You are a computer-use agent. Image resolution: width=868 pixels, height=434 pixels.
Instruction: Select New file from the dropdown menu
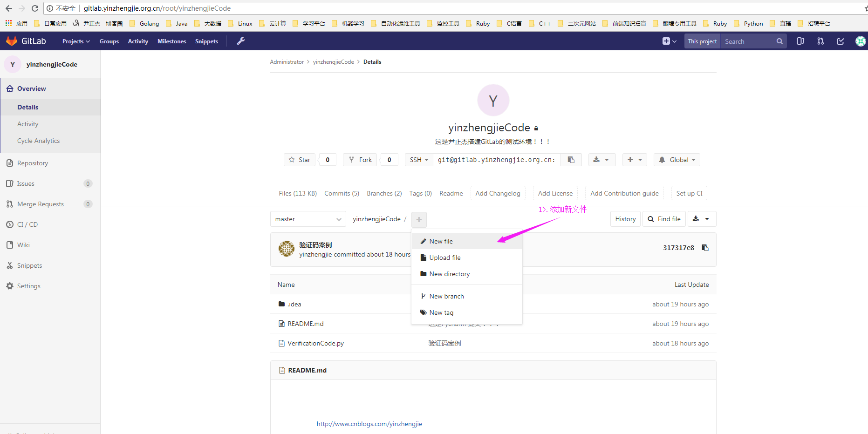click(x=467, y=241)
